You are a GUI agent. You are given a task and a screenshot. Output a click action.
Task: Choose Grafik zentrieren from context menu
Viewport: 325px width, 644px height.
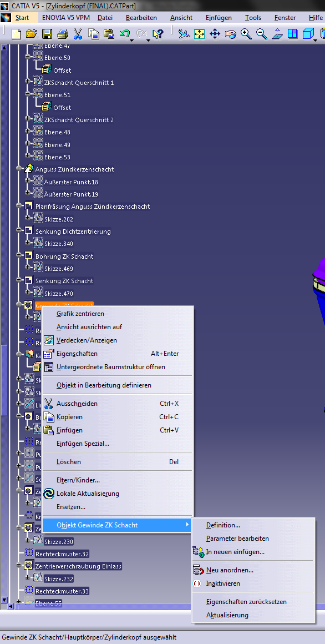coord(118,313)
